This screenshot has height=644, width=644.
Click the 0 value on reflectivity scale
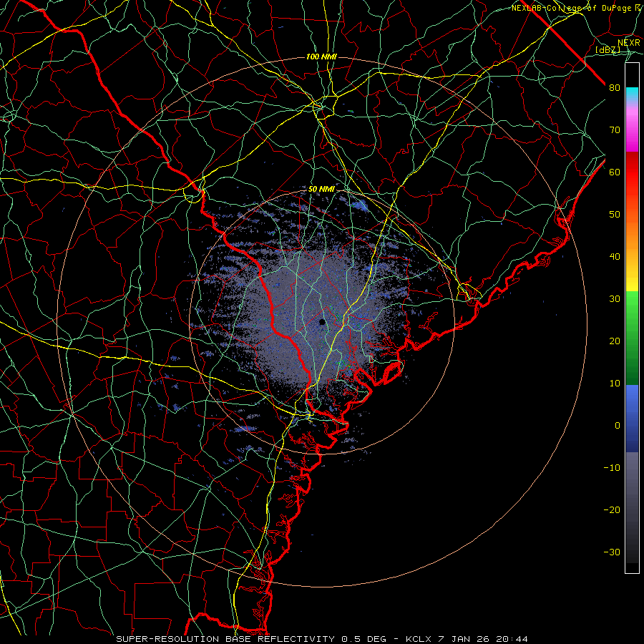(618, 426)
